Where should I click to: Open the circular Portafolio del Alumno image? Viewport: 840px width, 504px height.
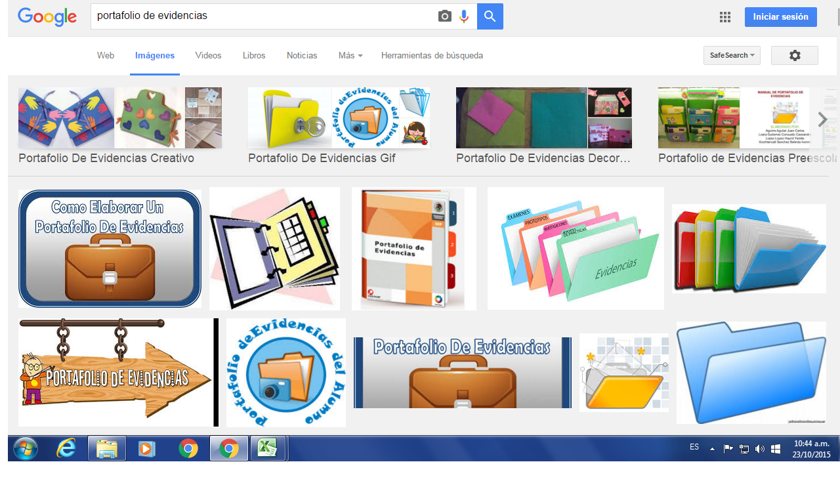tap(286, 373)
